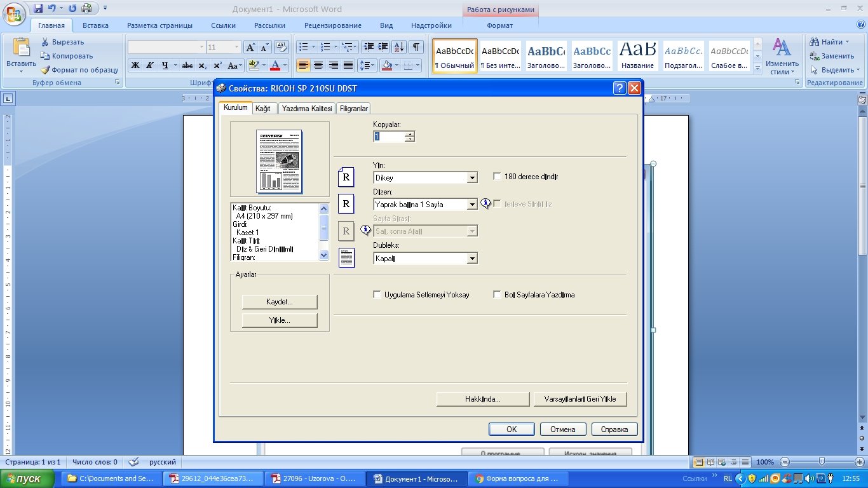The width and height of the screenshot is (868, 488).
Task: Open the Изменить стили menu
Action: tap(782, 56)
